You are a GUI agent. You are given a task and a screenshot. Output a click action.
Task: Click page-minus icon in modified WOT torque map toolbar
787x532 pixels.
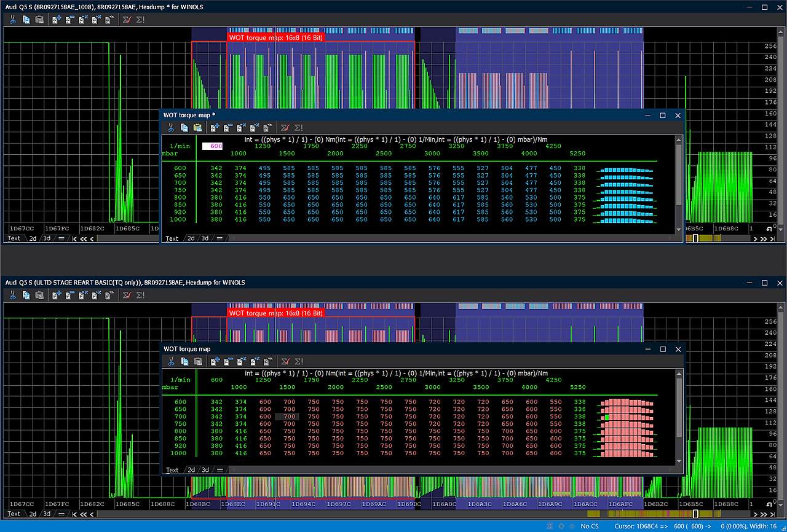point(227,128)
